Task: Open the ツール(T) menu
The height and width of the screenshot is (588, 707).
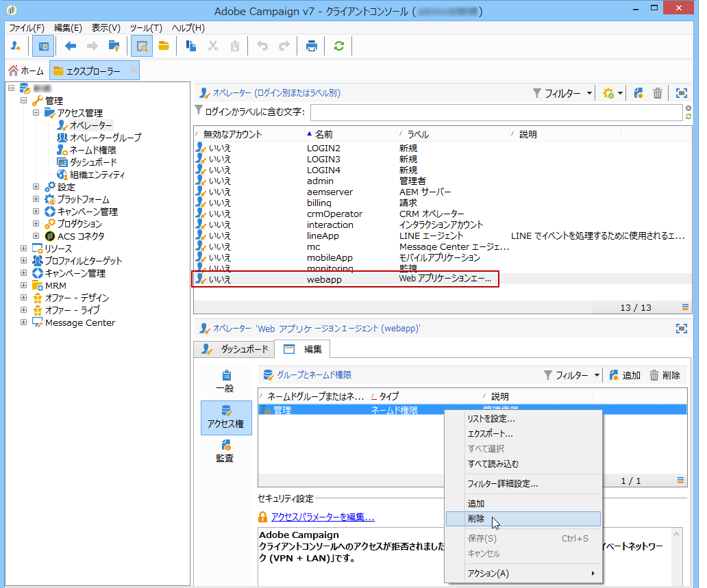Action: click(x=146, y=28)
